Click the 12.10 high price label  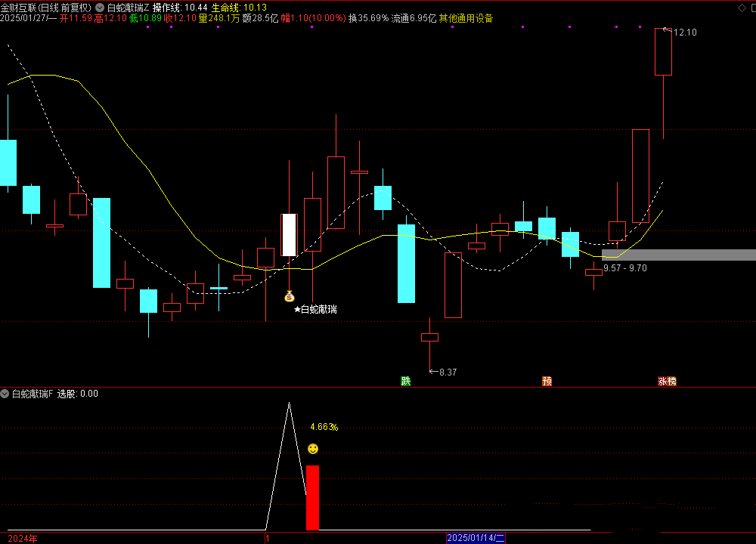[684, 32]
